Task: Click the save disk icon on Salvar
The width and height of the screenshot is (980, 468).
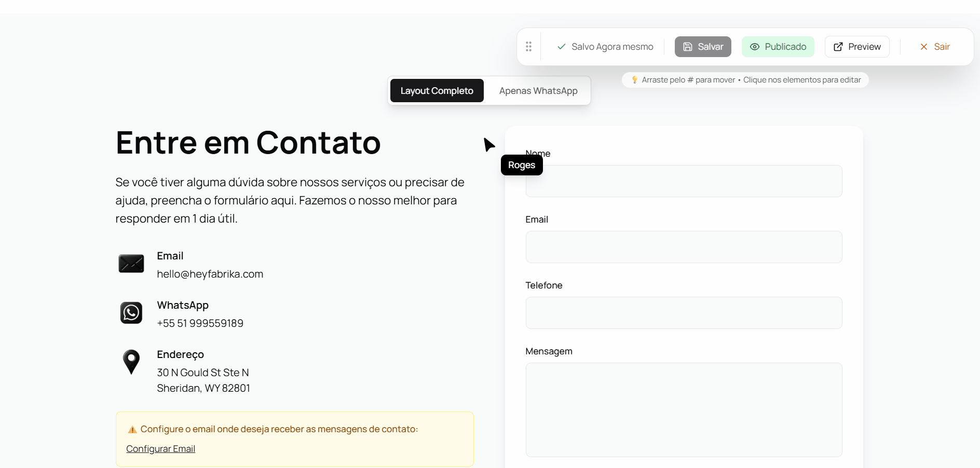Action: [x=687, y=46]
